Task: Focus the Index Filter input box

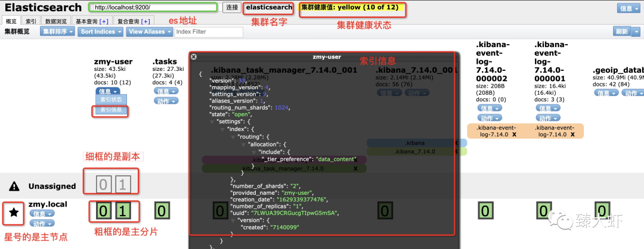Action: (x=209, y=32)
